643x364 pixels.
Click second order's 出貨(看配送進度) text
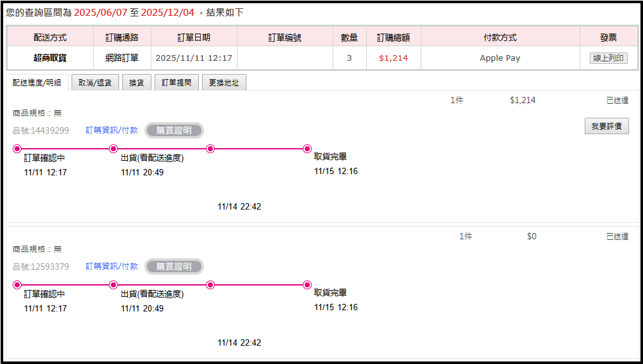[x=152, y=294]
